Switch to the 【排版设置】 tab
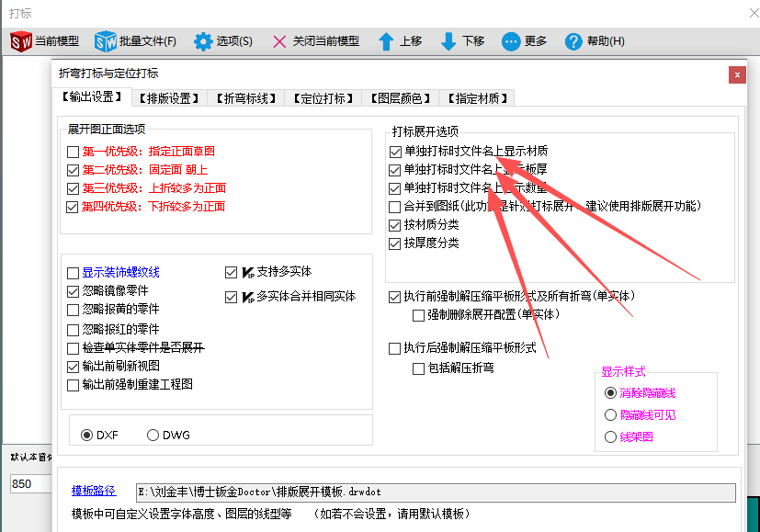This screenshot has width=760, height=532. coord(171,96)
